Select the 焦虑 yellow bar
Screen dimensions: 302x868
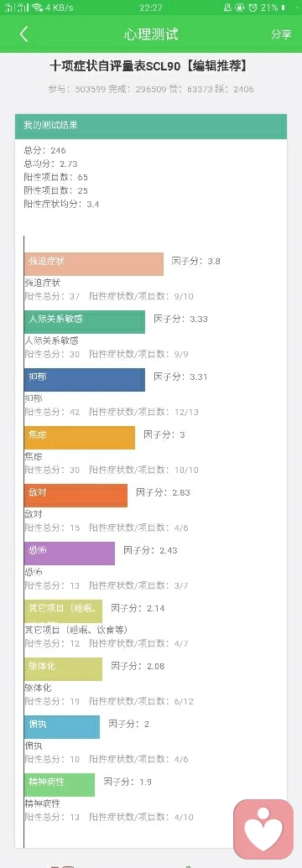pyautogui.click(x=80, y=438)
